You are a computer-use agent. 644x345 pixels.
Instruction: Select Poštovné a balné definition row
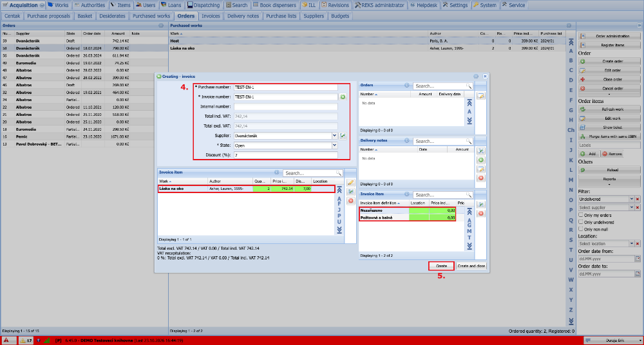tap(408, 218)
